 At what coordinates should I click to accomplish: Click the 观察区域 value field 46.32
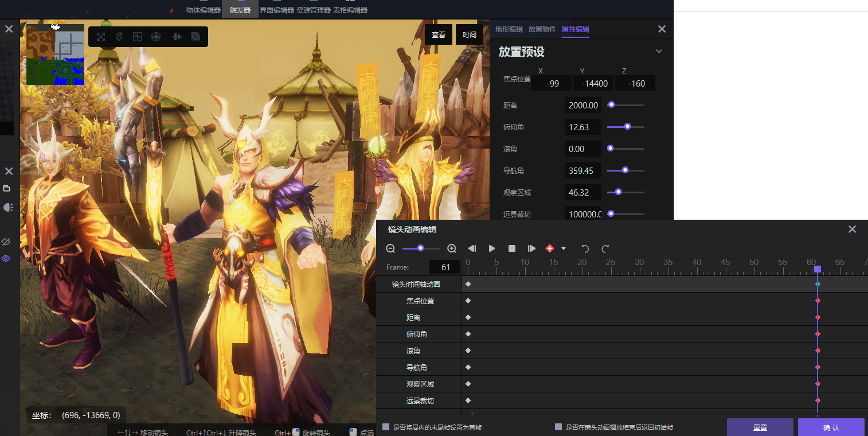pyautogui.click(x=583, y=193)
